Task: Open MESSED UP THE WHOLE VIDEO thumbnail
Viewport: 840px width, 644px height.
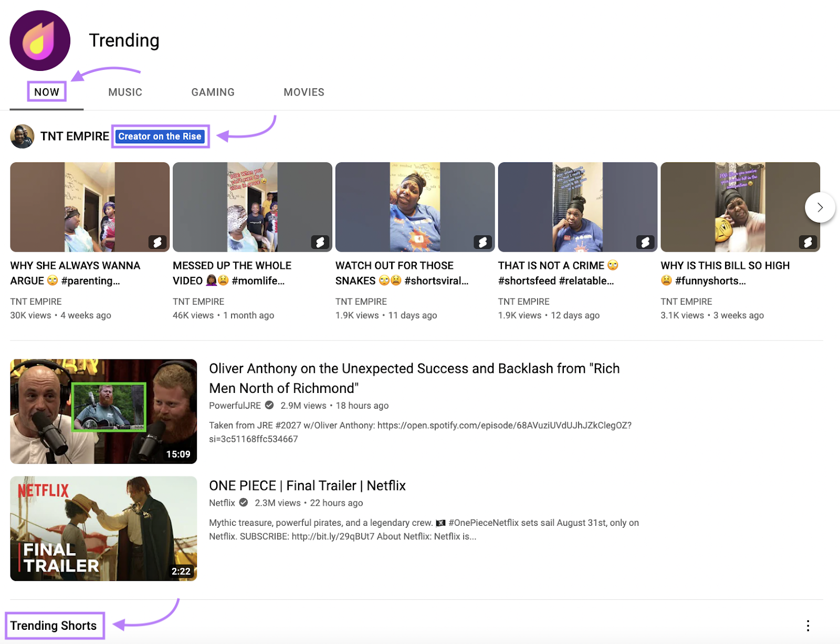Action: (x=253, y=207)
